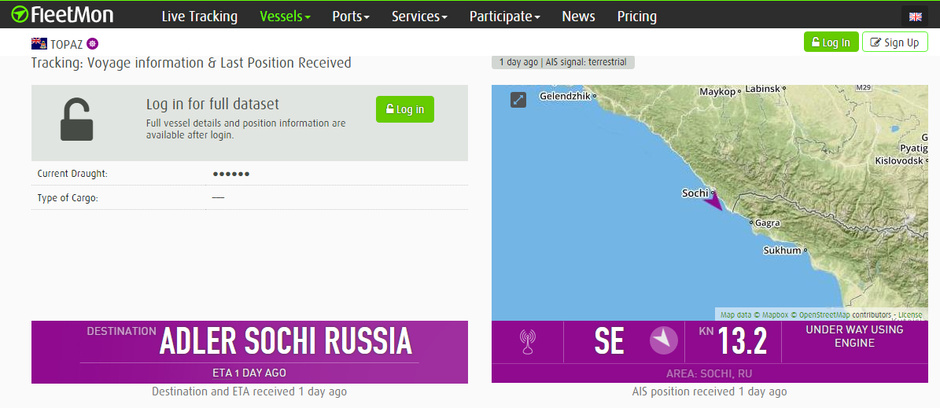Click the Cayman Islands flag next to TOPAZ
940x408 pixels.
[x=39, y=43]
